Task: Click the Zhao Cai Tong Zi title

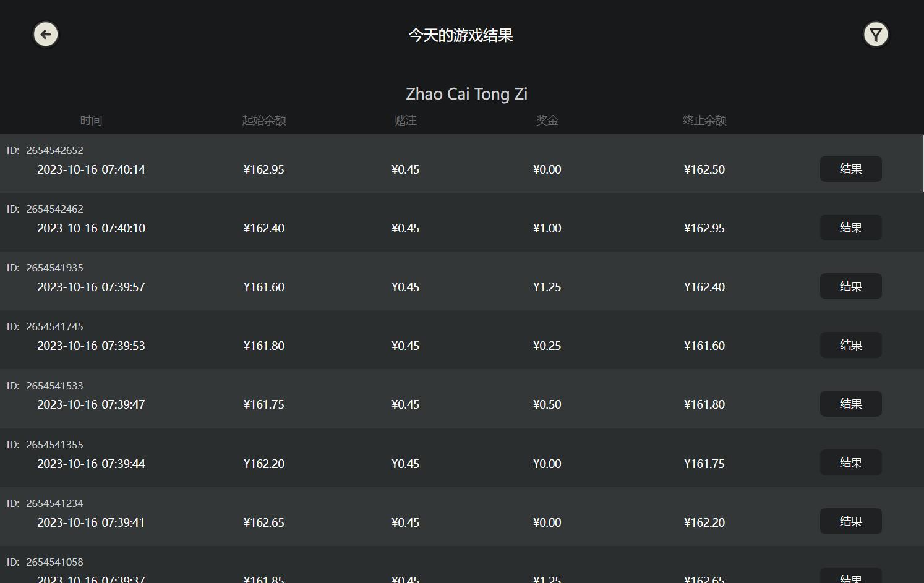Action: pyautogui.click(x=466, y=94)
